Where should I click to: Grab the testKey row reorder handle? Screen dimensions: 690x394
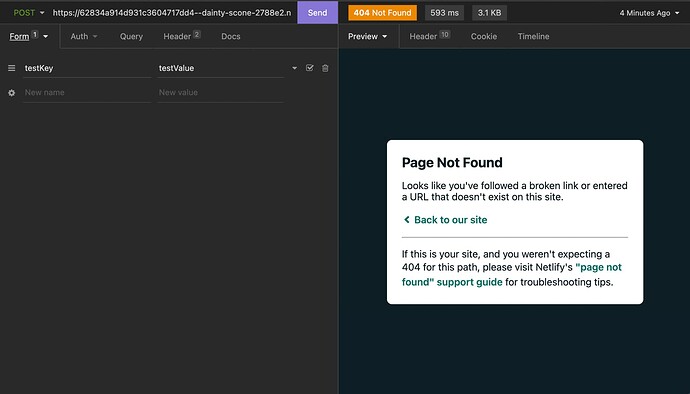[x=12, y=68]
